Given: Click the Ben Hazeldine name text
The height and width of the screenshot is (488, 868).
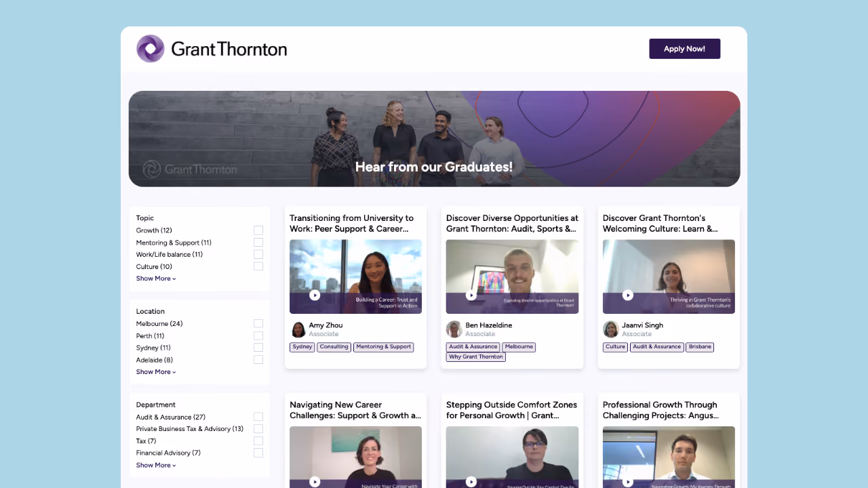Looking at the screenshot, I should pyautogui.click(x=488, y=325).
